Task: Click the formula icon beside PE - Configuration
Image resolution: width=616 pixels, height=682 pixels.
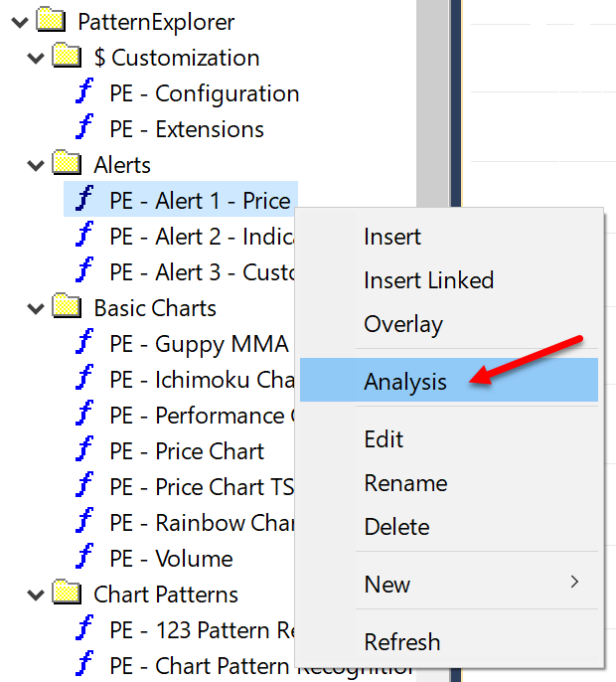Action: pyautogui.click(x=86, y=93)
